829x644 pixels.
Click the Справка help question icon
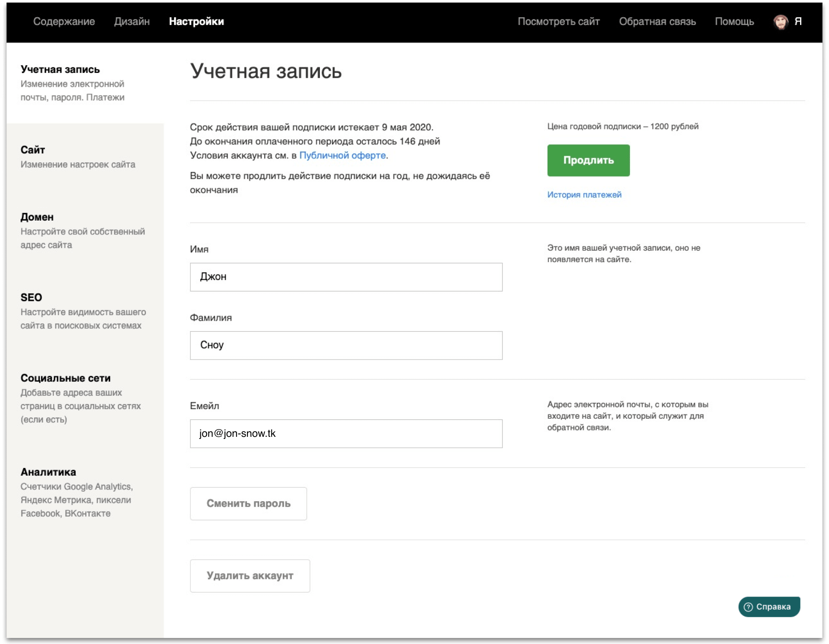point(748,606)
